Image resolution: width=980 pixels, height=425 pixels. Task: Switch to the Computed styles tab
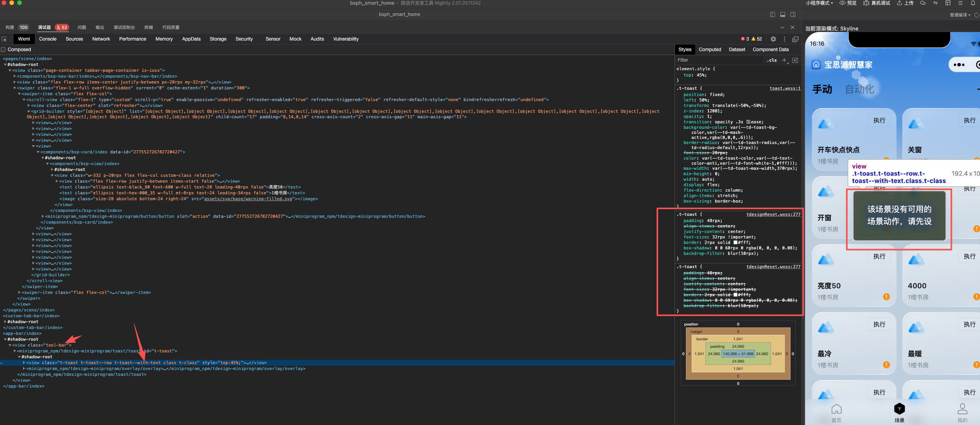pos(710,50)
